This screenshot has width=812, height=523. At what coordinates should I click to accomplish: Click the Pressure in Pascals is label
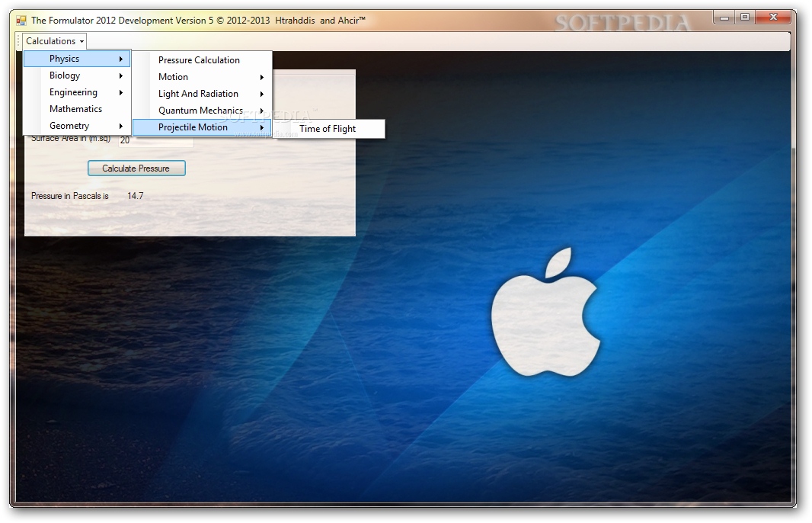coord(70,196)
